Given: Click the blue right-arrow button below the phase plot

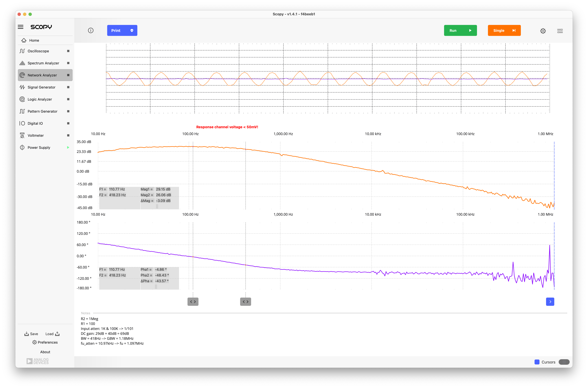Looking at the screenshot, I should 550,302.
